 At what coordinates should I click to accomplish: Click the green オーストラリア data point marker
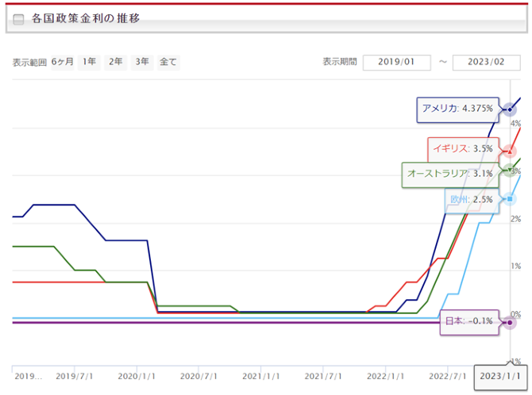pos(510,169)
